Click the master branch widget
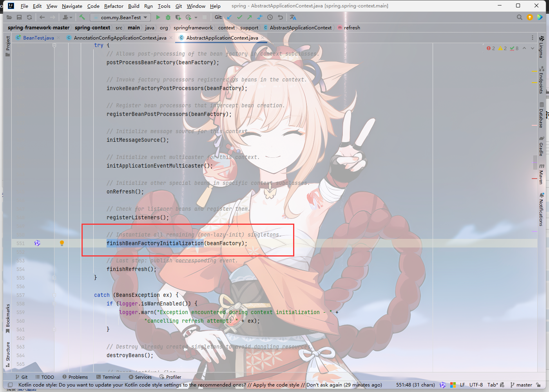 (x=521, y=385)
